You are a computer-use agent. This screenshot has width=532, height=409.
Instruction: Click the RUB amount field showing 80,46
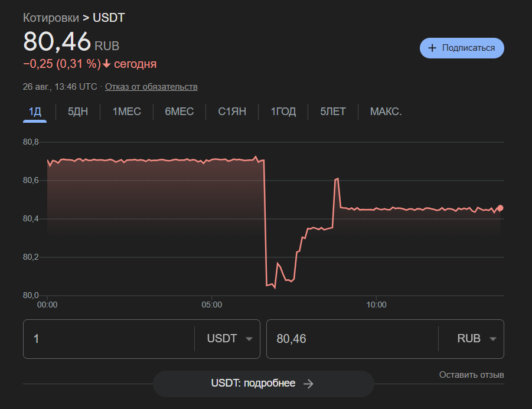(x=352, y=339)
